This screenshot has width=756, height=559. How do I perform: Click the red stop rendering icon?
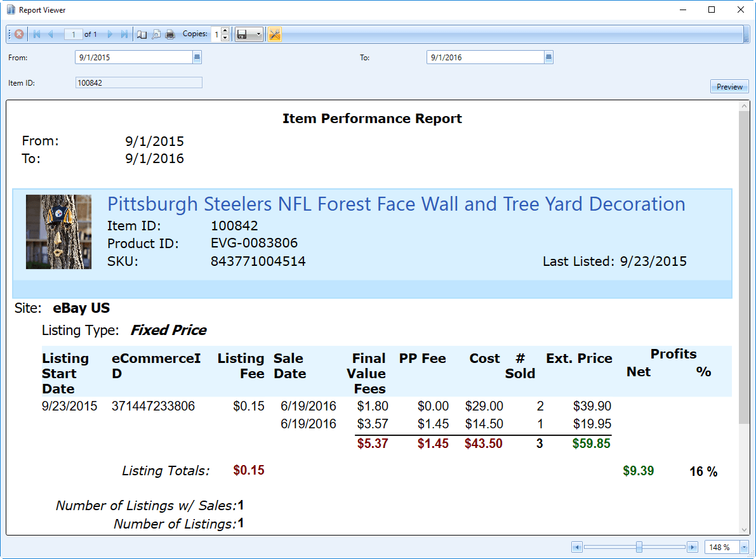pos(19,34)
